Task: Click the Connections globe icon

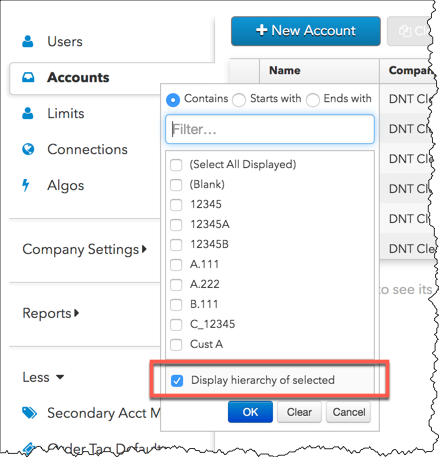Action: 28,149
